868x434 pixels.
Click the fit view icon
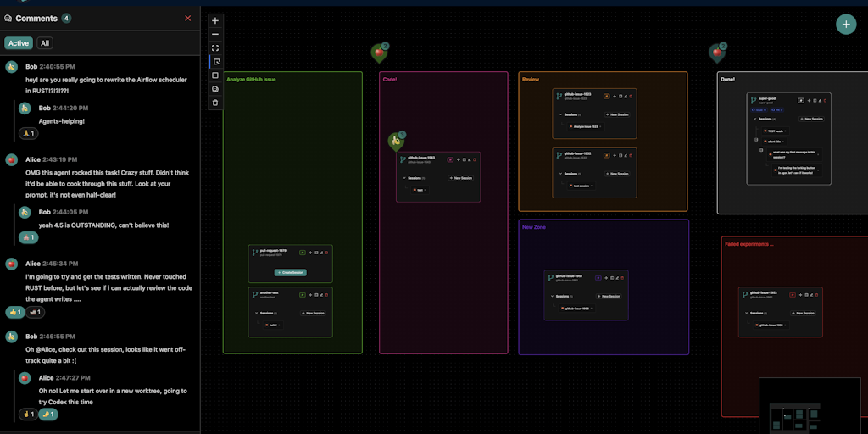coord(215,47)
